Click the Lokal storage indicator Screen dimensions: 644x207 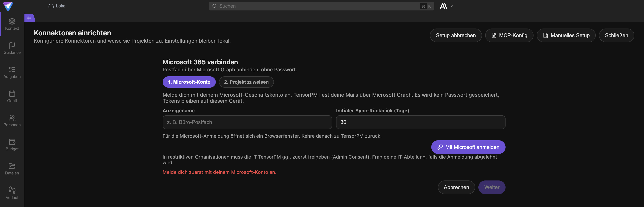point(58,6)
